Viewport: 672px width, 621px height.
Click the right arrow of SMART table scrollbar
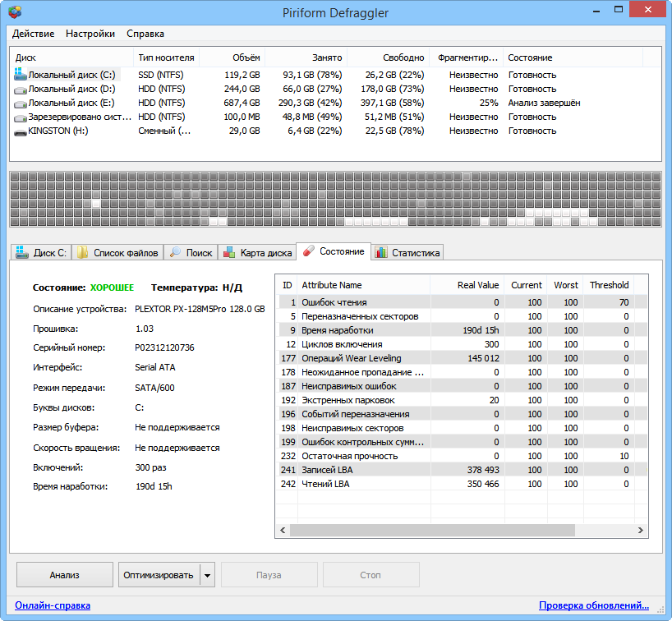640,530
